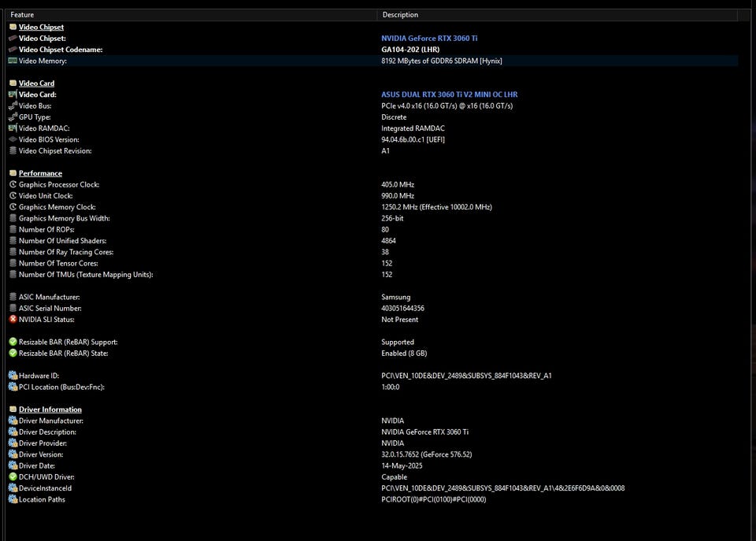
Task: Select the Hardware ID PCI\VEN_10DE value
Action: pyautogui.click(x=467, y=376)
